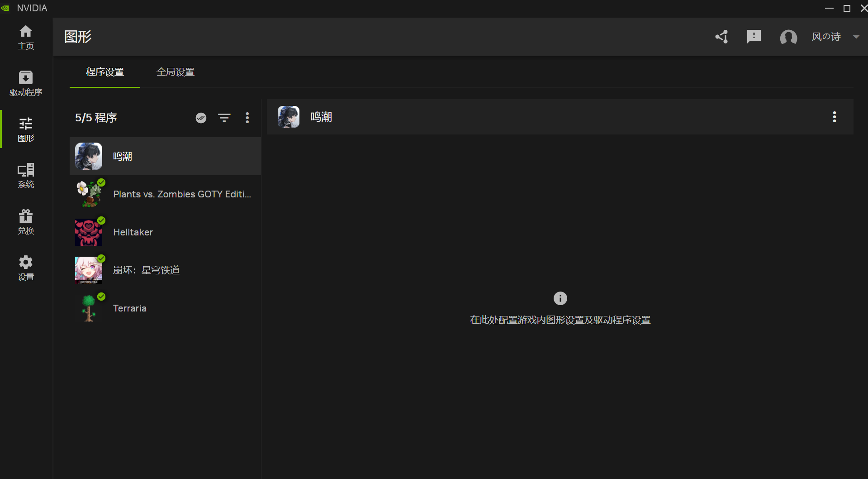Switch to the 程序设置 tab
The image size is (868, 479).
(x=105, y=72)
